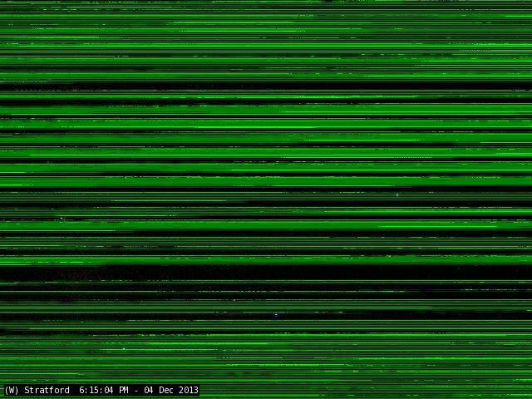Click the "(W) Stratford" camera label

37,390
